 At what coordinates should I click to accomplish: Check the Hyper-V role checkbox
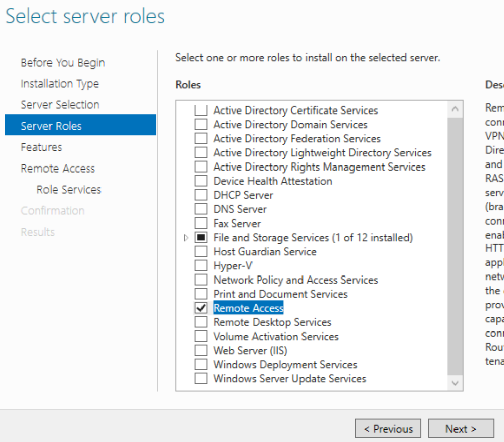click(x=201, y=266)
